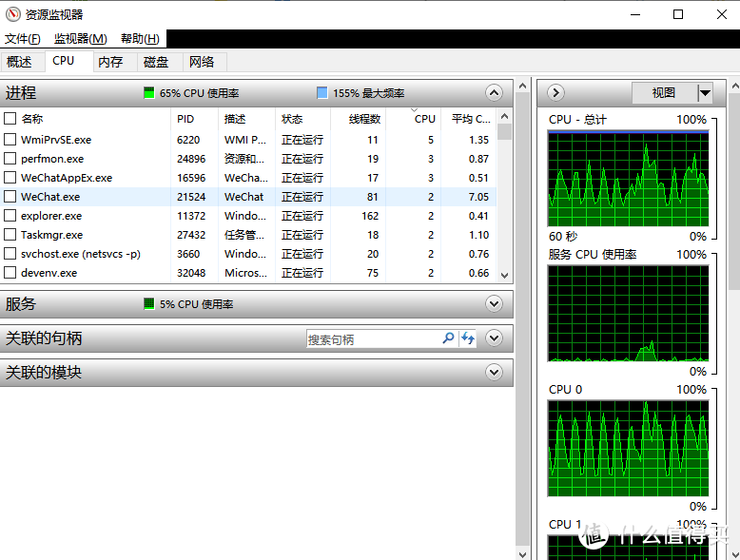
Task: Open the 视图 dropdown arrow
Action: tap(705, 93)
